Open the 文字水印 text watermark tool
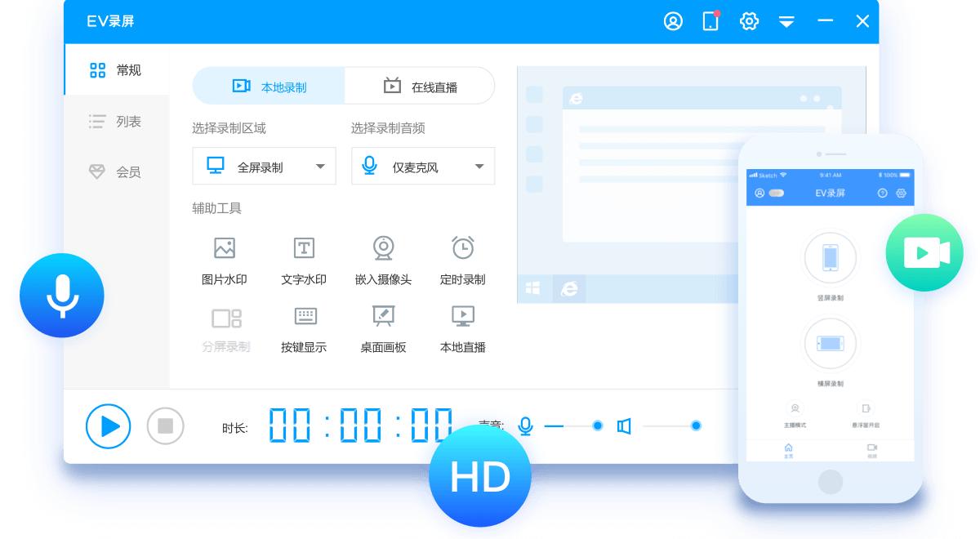Viewport: 980px width, 539px height. 304,261
